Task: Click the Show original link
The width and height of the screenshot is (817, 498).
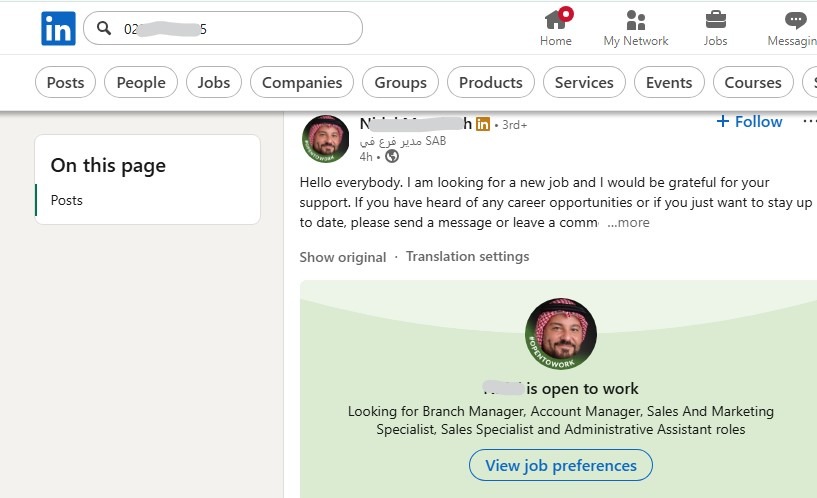Action: pos(342,257)
